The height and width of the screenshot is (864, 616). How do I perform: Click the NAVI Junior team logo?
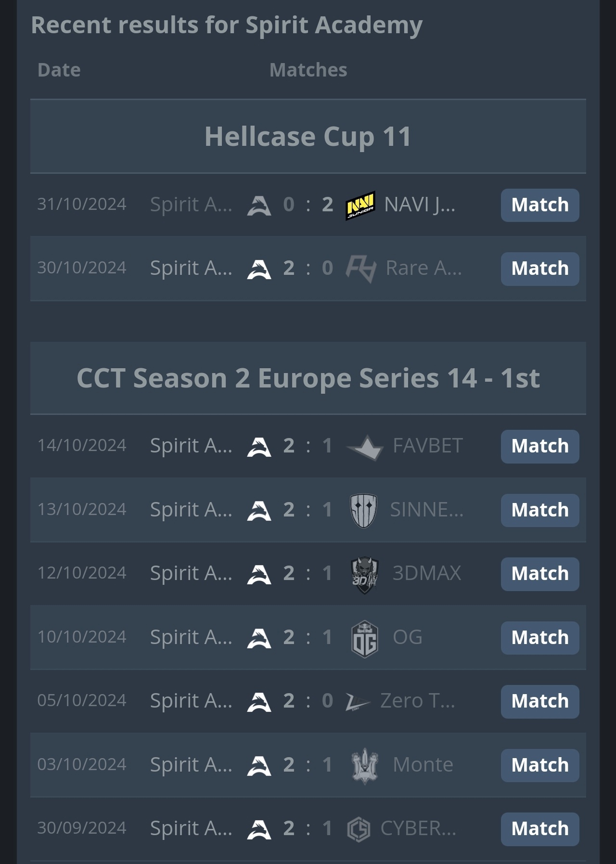click(360, 206)
